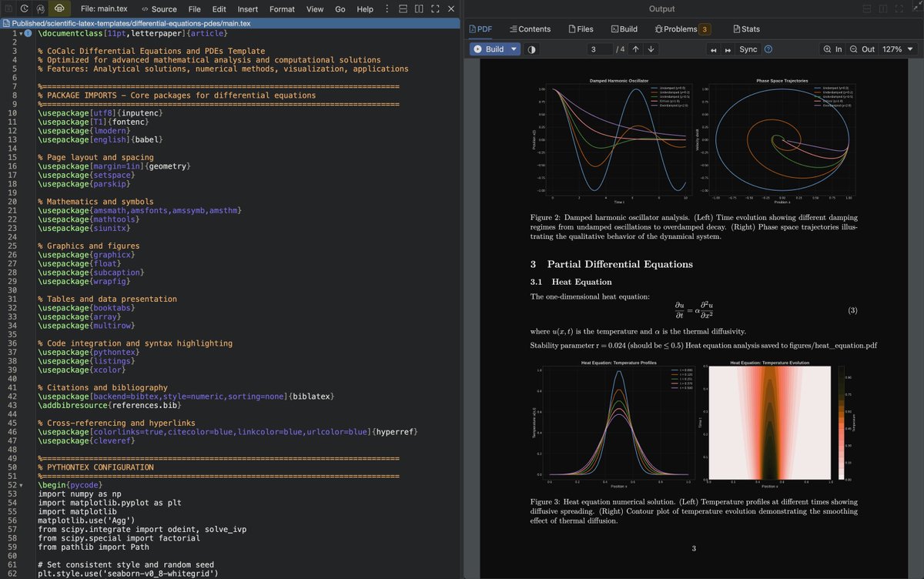Enter fullscreen using the expand icon
Image resolution: width=924 pixels, height=579 pixels.
pyautogui.click(x=434, y=8)
